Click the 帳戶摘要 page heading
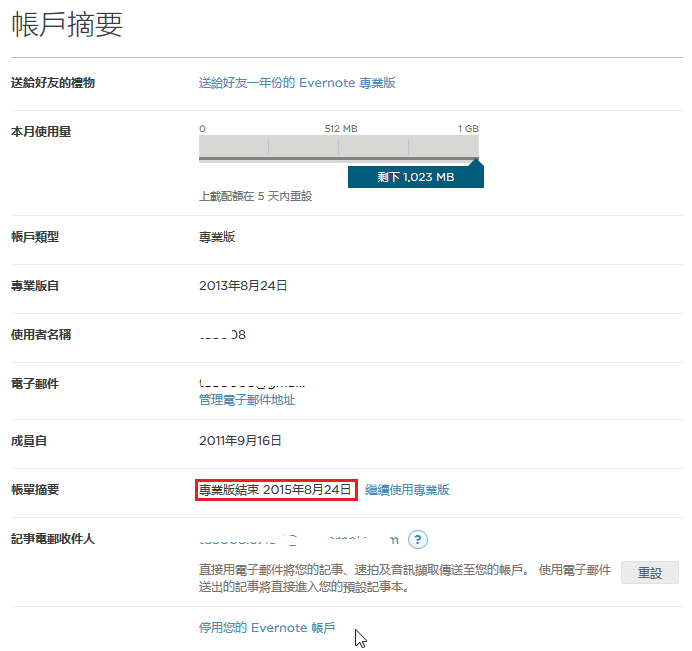 click(67, 24)
